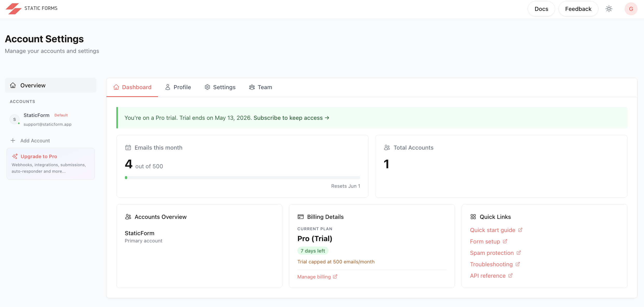This screenshot has width=644, height=307.
Task: Open the Feedback dialog
Action: tap(578, 9)
